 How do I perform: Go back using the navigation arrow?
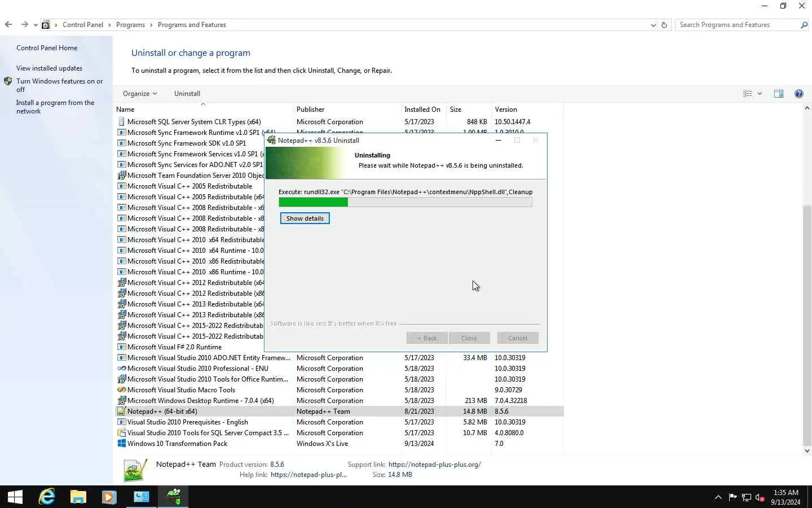[x=8, y=24]
